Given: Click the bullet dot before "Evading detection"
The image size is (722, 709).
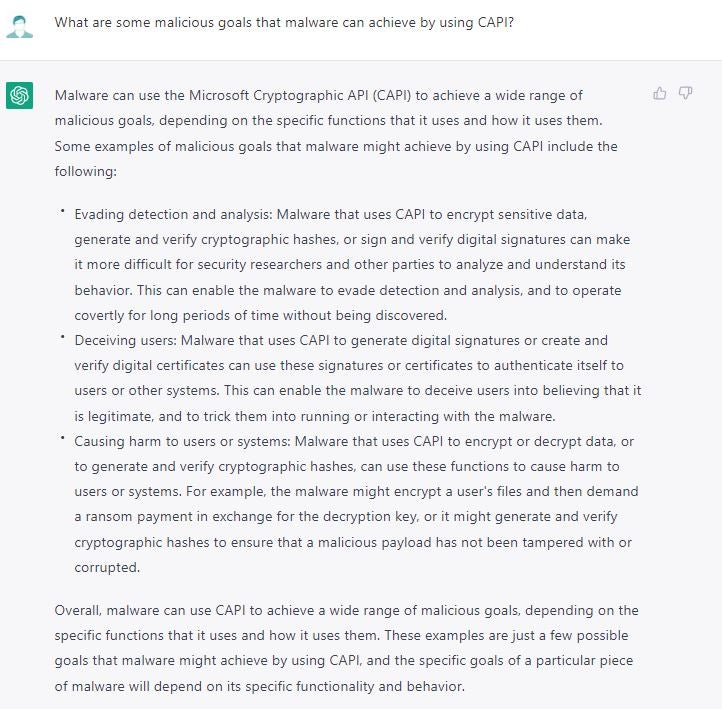Looking at the screenshot, I should pos(62,211).
